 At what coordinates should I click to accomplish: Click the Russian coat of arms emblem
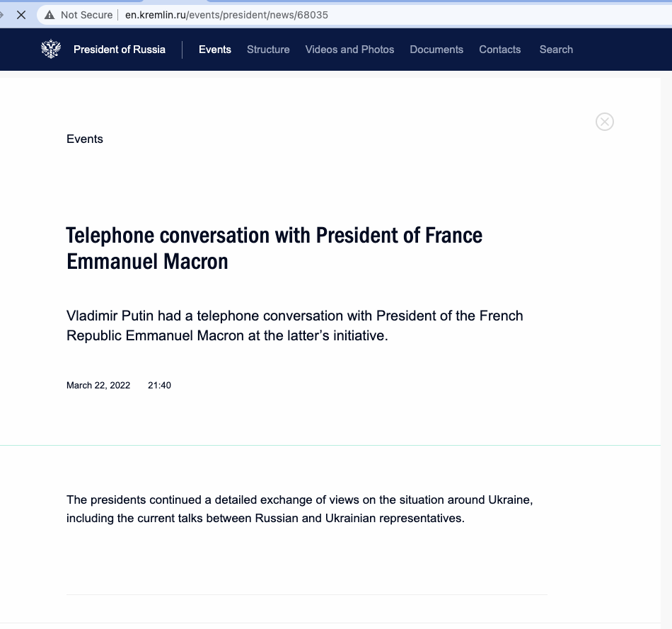(51, 50)
